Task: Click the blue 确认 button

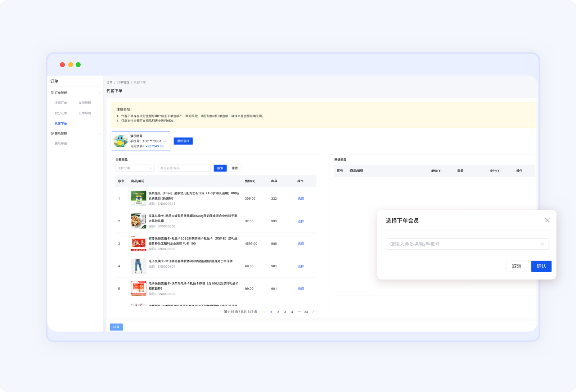Action: tap(541, 266)
